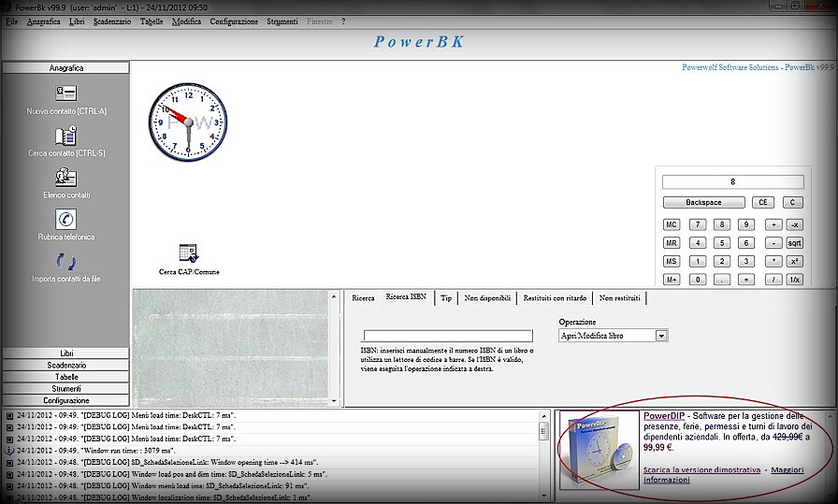Open the Elenco contatti icon
The image size is (838, 504).
pyautogui.click(x=66, y=178)
